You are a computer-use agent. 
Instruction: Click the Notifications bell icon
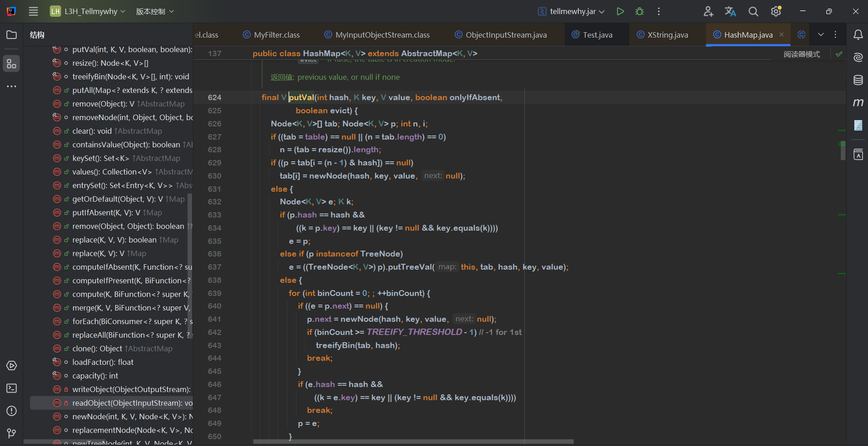tap(858, 35)
